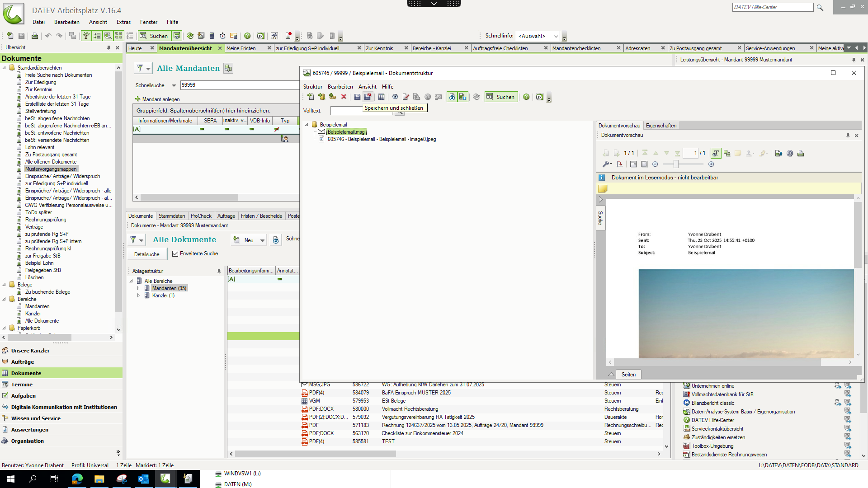Uncheck the Erweiterte Suche checkbox
This screenshot has width=868, height=488.
pyautogui.click(x=175, y=254)
